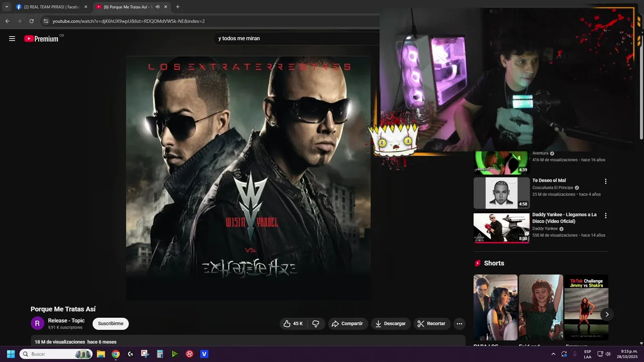
Task: Open the system volume tray icon
Action: pos(608,354)
